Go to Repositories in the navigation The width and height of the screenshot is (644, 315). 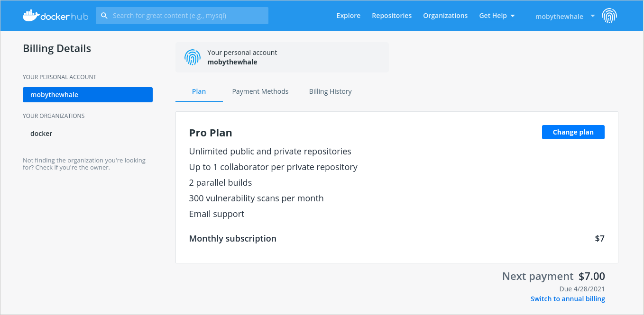392,16
